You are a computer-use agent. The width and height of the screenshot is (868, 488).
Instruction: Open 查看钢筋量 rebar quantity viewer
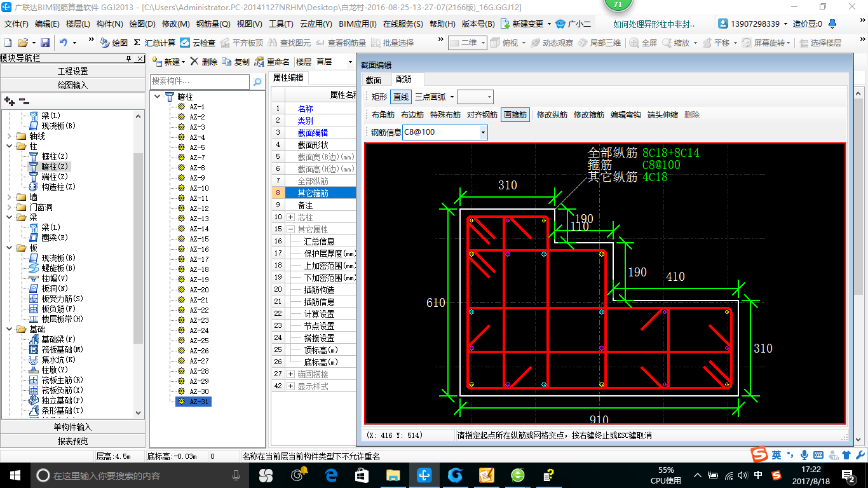tap(341, 43)
